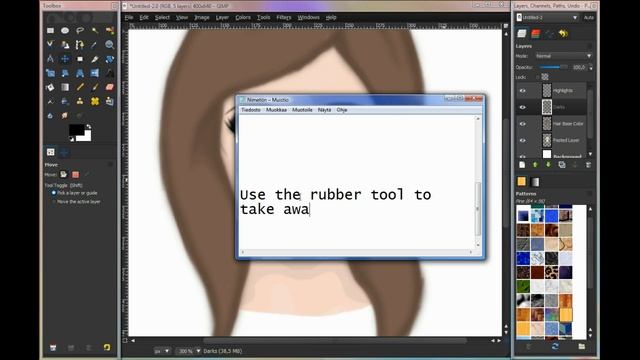Viewport: 640px width, 360px height.
Task: Toggle visibility of Pasted Layer
Action: click(522, 140)
